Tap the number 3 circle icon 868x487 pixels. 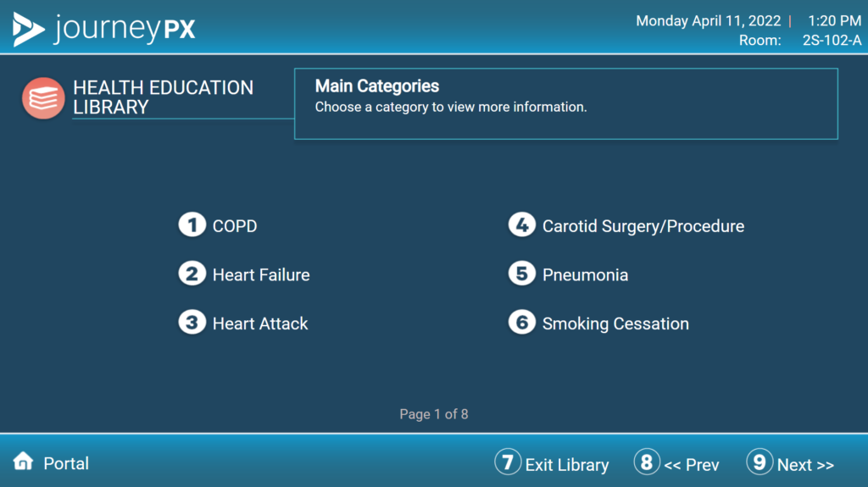(192, 322)
